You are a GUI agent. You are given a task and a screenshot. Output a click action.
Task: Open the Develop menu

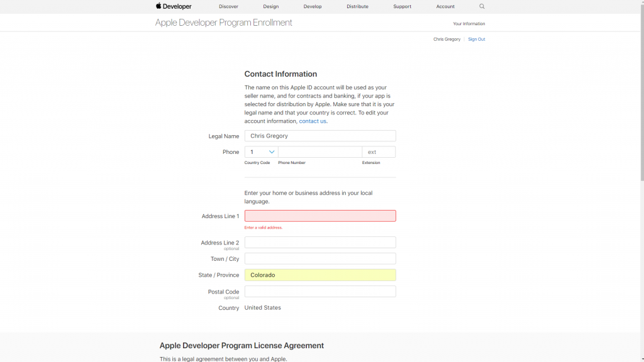313,6
